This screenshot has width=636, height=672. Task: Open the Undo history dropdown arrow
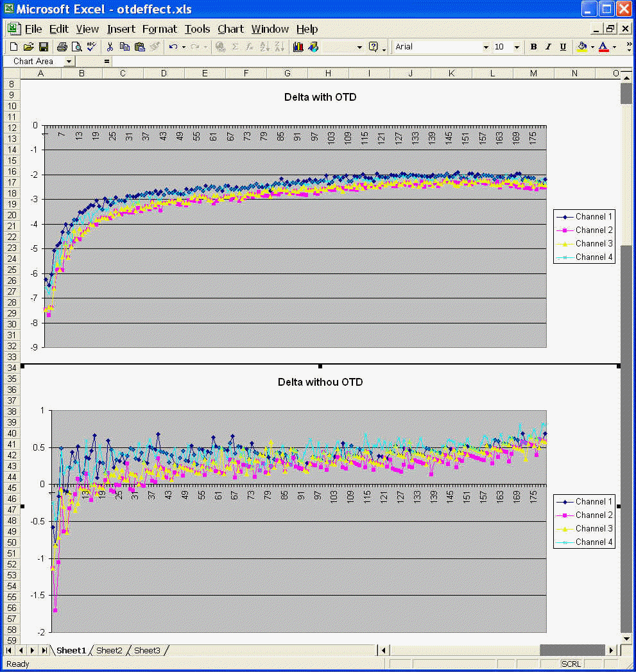pos(184,47)
